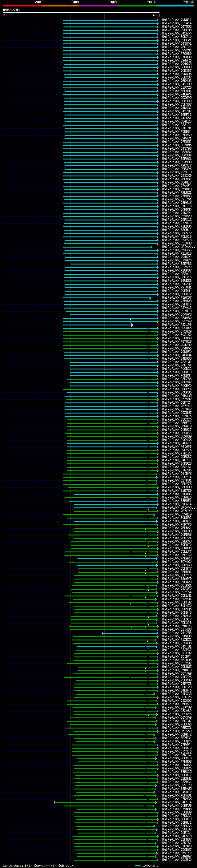Click the query end position 462
Viewport: 197px width, 868px height.
[x=155, y=15]
